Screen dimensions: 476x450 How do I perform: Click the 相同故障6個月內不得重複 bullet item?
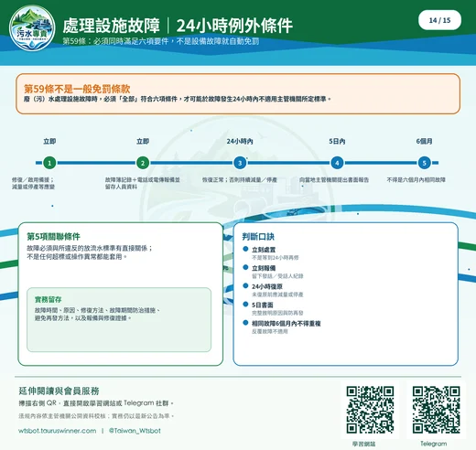287,324
